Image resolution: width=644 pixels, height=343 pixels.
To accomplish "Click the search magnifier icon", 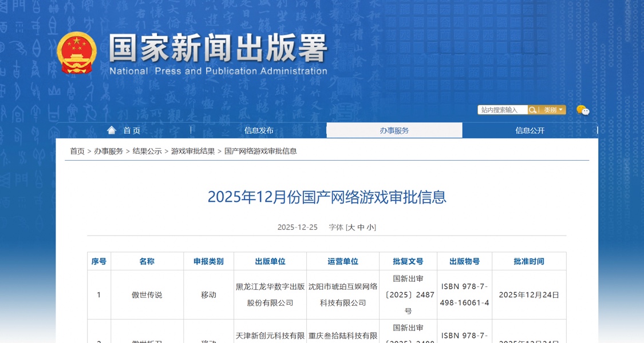I will click(x=532, y=109).
